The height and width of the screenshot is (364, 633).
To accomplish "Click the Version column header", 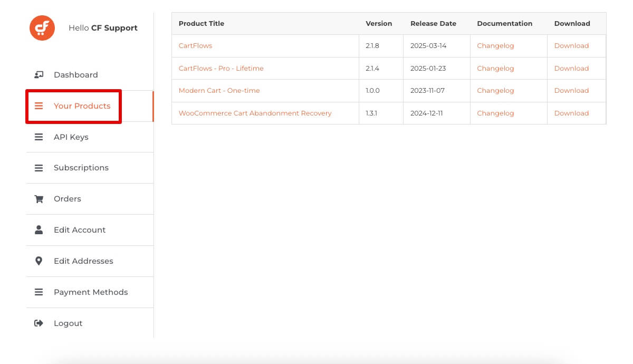I will [x=379, y=24].
